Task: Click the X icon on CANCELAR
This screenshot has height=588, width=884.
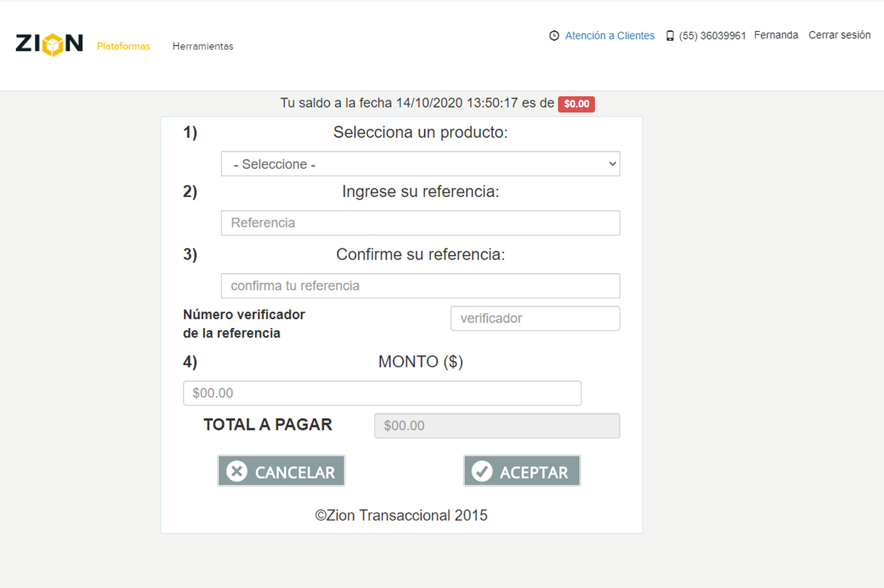Action: pos(237,472)
